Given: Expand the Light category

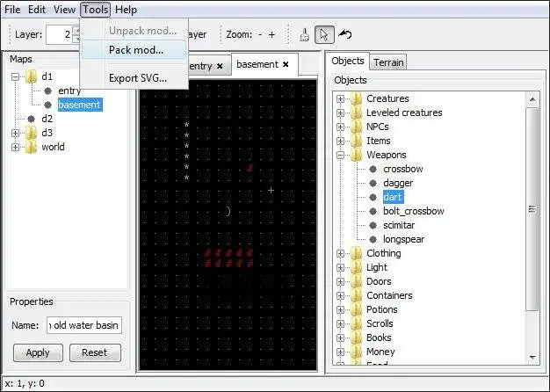Looking at the screenshot, I should 340,267.
